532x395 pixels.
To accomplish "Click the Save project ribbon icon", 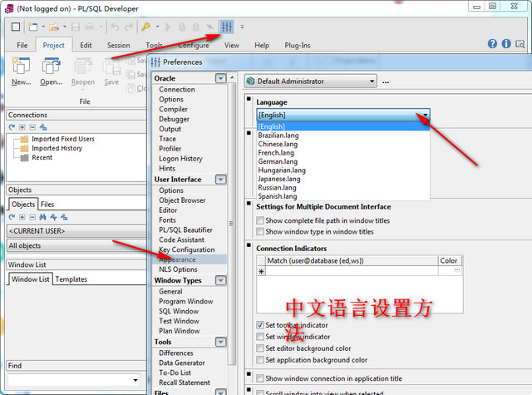I will coord(111,72).
